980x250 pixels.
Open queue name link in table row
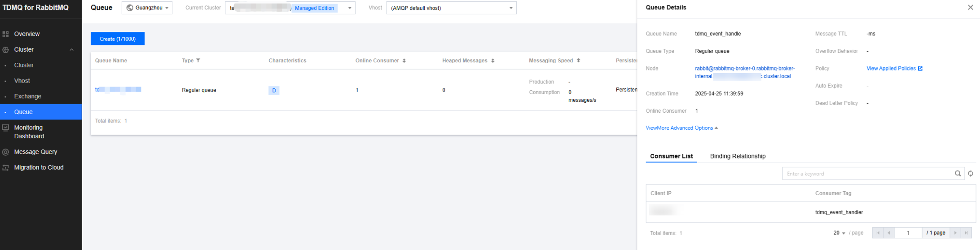click(x=118, y=90)
